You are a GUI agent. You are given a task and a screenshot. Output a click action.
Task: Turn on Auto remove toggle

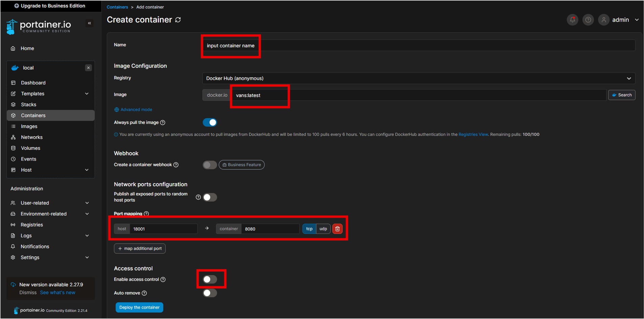209,293
